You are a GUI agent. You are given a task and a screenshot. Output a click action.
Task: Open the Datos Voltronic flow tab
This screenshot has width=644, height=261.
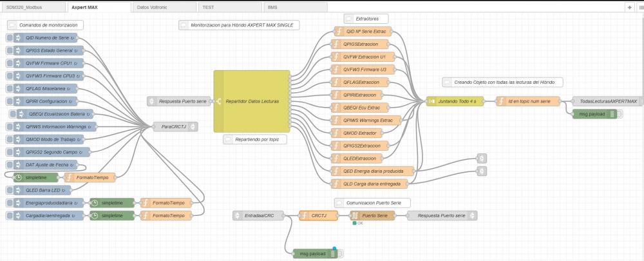pyautogui.click(x=164, y=7)
